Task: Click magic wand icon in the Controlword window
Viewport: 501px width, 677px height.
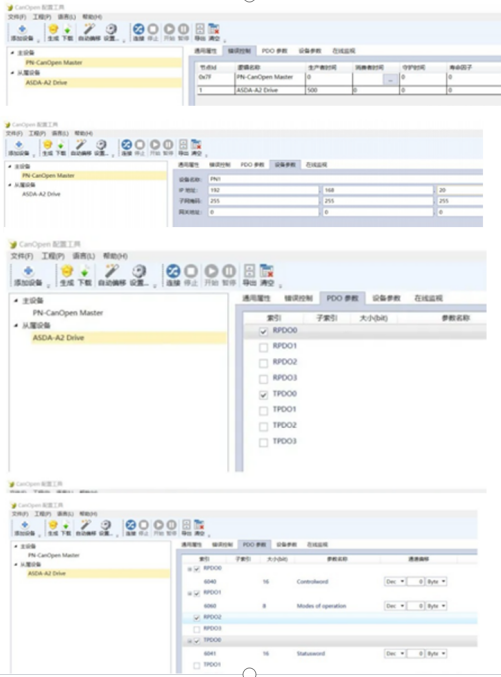Action: pyautogui.click(x=86, y=528)
